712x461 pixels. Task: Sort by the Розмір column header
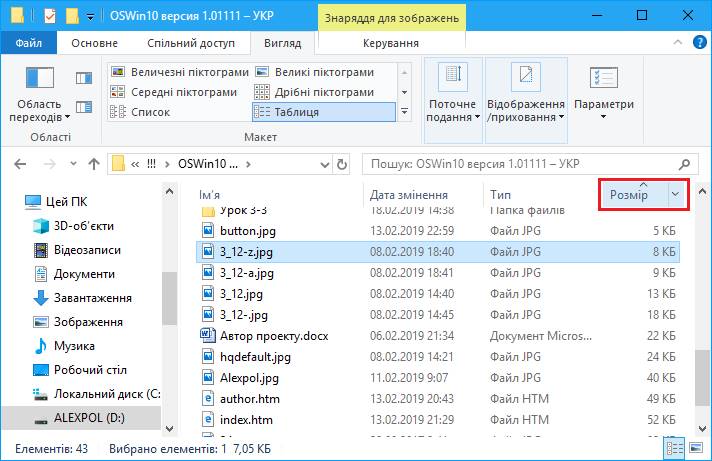629,195
